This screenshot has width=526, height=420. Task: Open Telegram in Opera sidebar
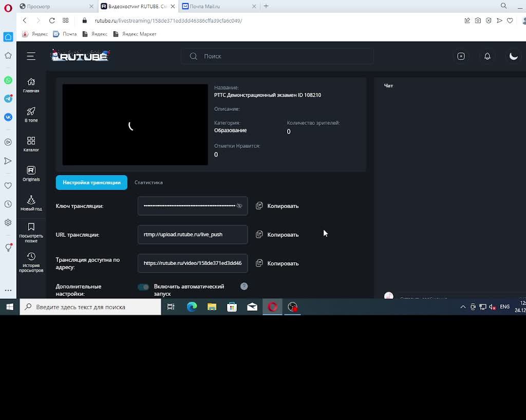click(8, 99)
